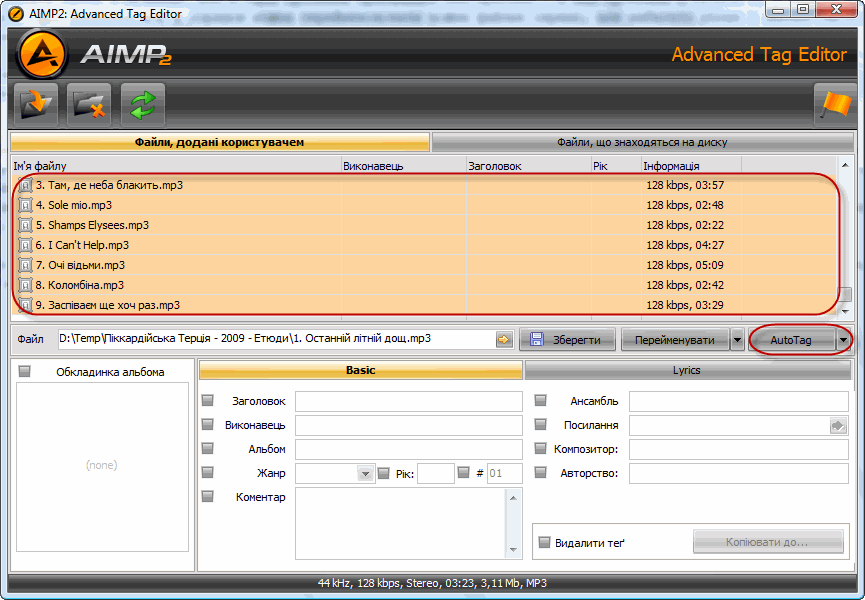
Task: Click file icon of Sole mio.mp3
Action: click(x=25, y=205)
